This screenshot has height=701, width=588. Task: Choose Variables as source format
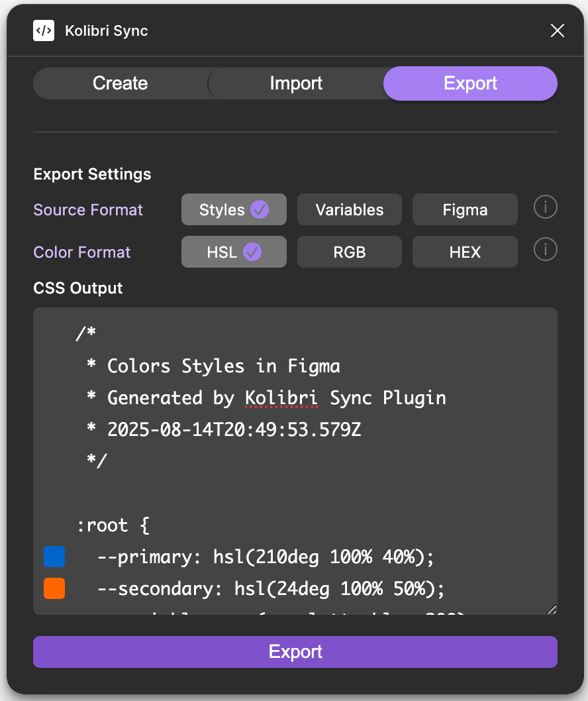click(350, 209)
